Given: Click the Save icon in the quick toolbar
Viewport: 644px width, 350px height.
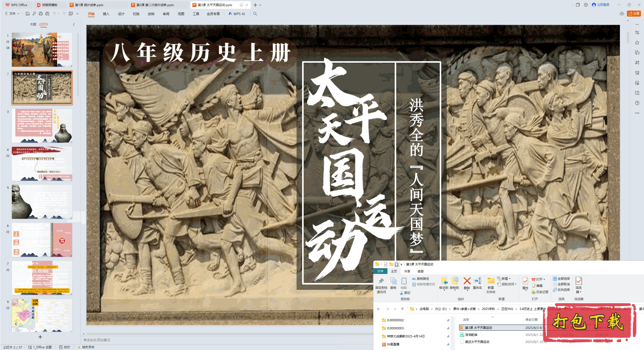Looking at the screenshot, I should click(28, 14).
